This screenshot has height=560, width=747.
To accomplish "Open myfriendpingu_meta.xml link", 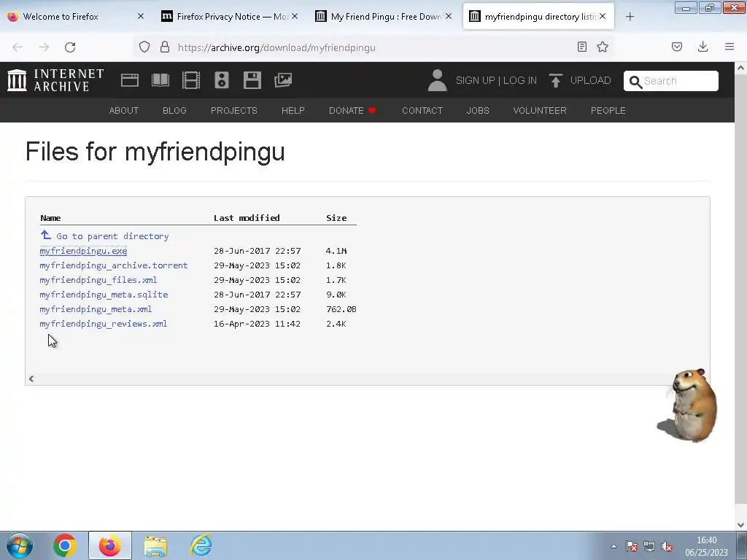I will pos(96,309).
